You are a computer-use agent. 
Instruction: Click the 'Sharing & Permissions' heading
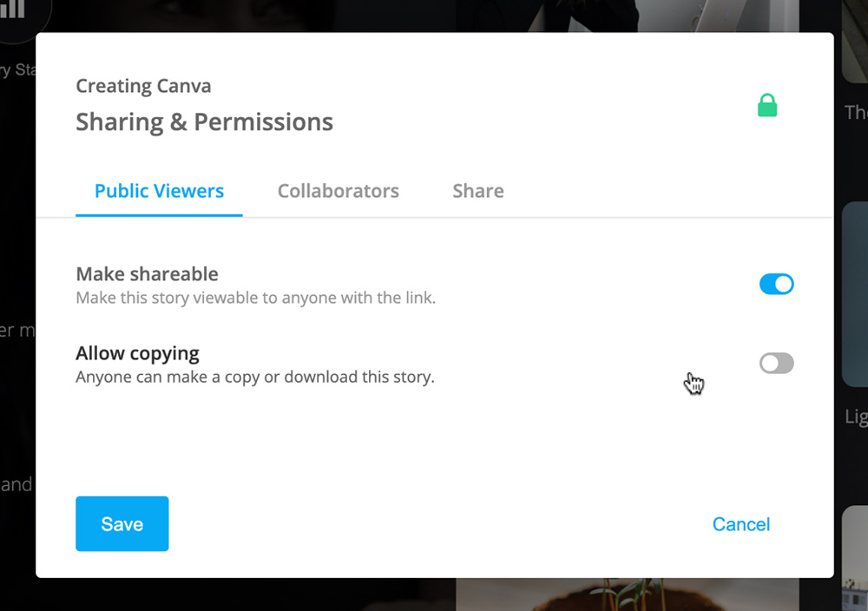coord(204,122)
